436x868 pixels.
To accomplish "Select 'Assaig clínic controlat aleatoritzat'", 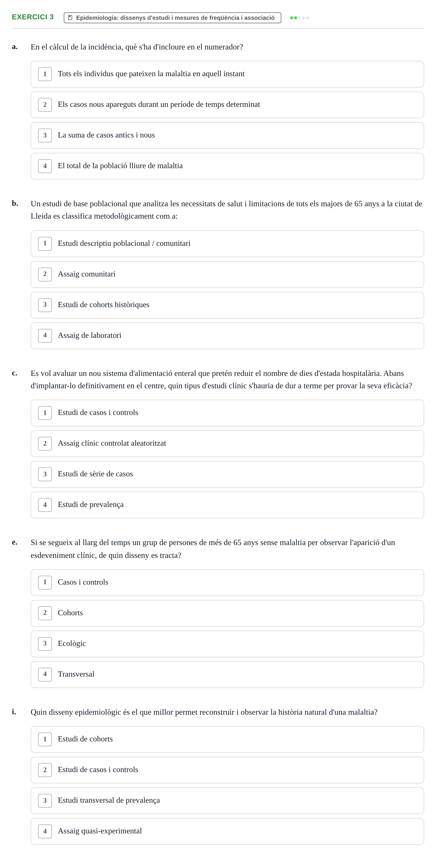I will [x=227, y=443].
